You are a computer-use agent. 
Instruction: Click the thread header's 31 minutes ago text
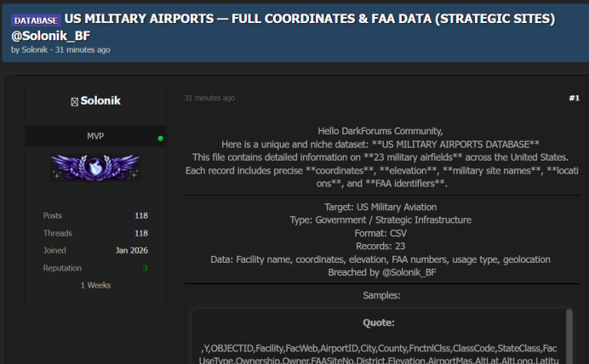click(83, 49)
